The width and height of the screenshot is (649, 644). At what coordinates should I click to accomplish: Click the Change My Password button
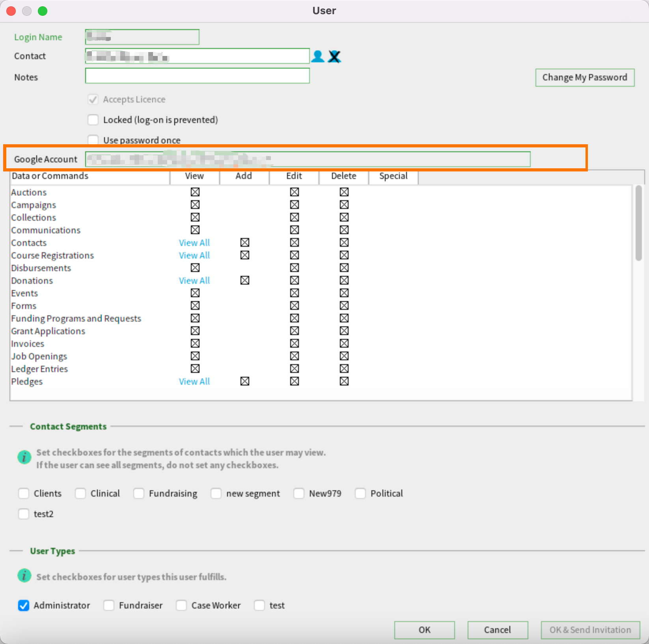584,77
